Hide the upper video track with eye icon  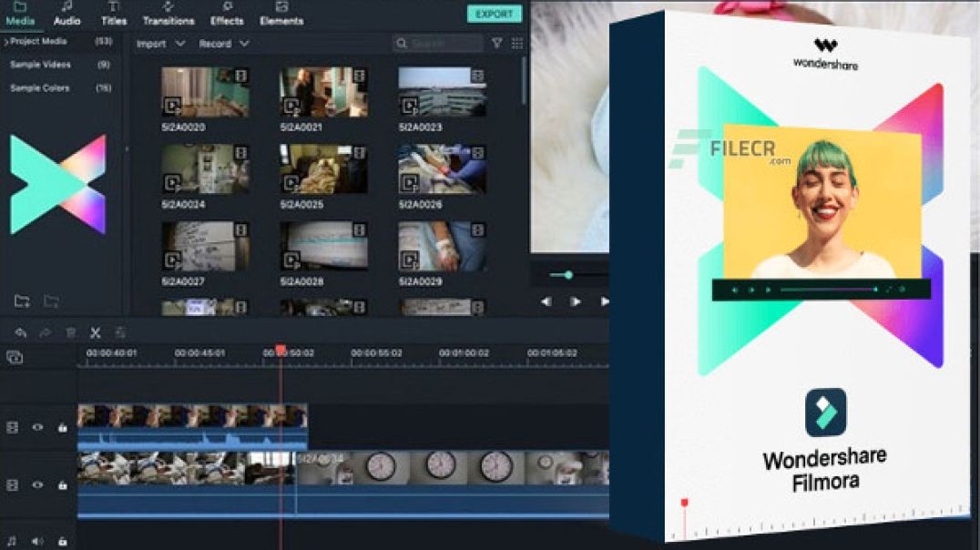click(38, 427)
